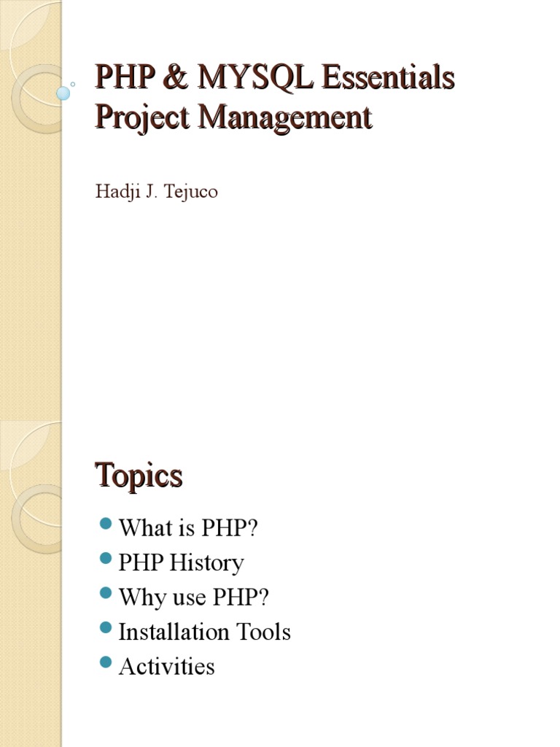Image resolution: width=560 pixels, height=747 pixels.
Task: Click the small blue bubble near the title
Action: (x=63, y=93)
